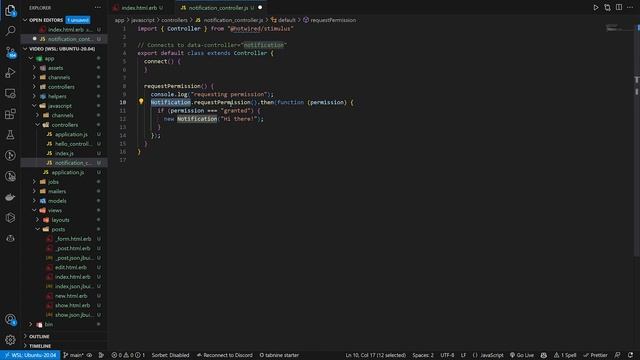Click the Ln 10, Col 17 cursor position

coord(376,355)
